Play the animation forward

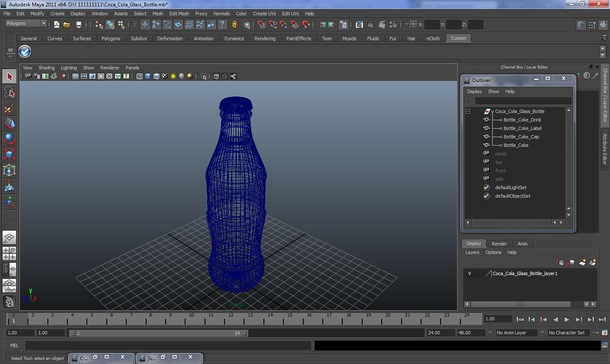click(x=567, y=320)
